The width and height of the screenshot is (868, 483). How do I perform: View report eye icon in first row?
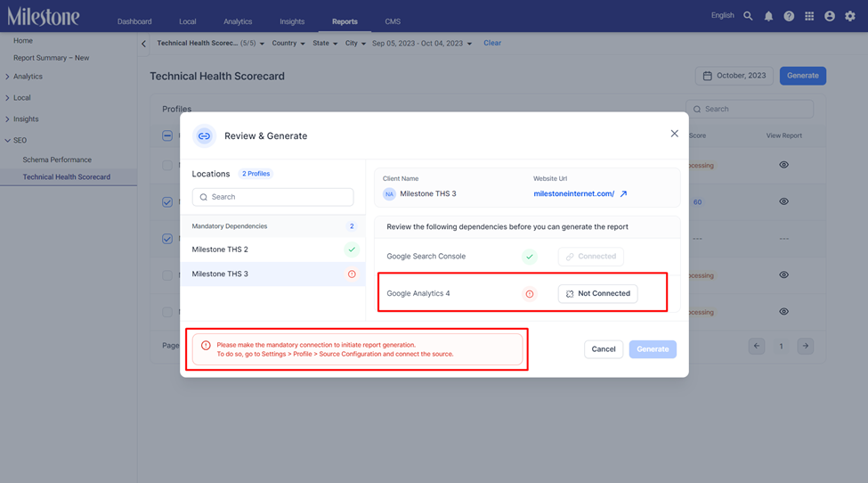(x=783, y=165)
